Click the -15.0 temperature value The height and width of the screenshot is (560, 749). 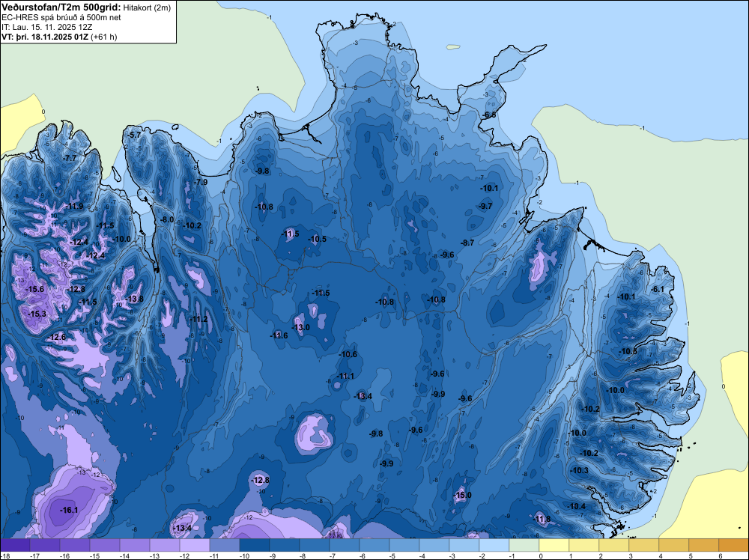[462, 496]
